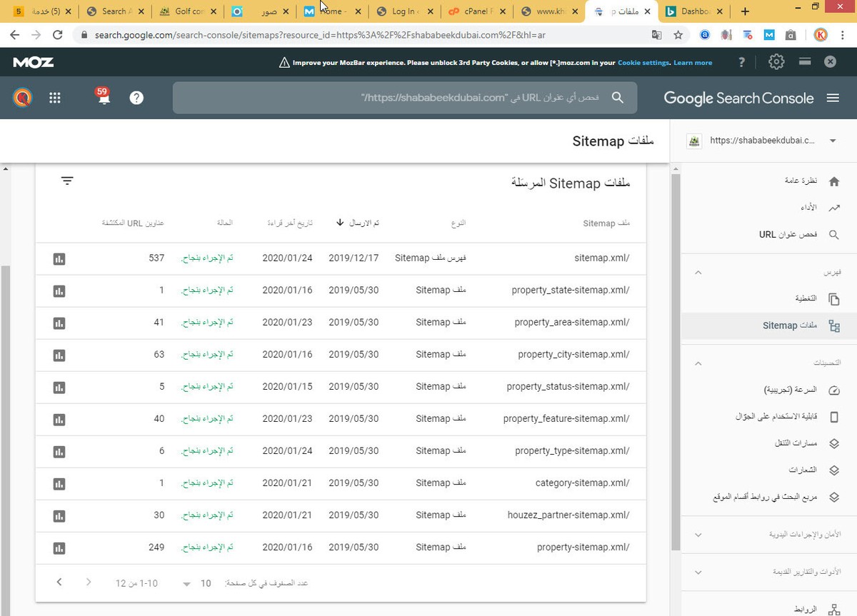Image resolution: width=857 pixels, height=616 pixels.
Task: Open chart icon for property_city-sitemap.xml
Action: coord(59,355)
